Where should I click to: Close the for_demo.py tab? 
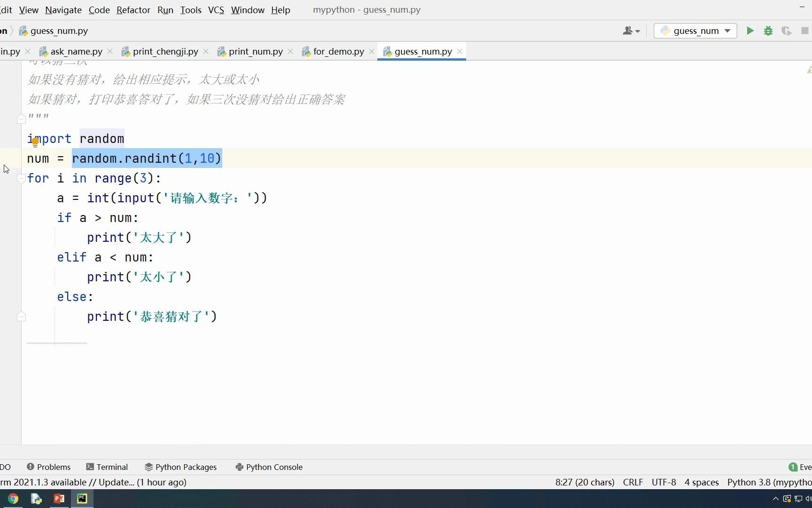372,51
